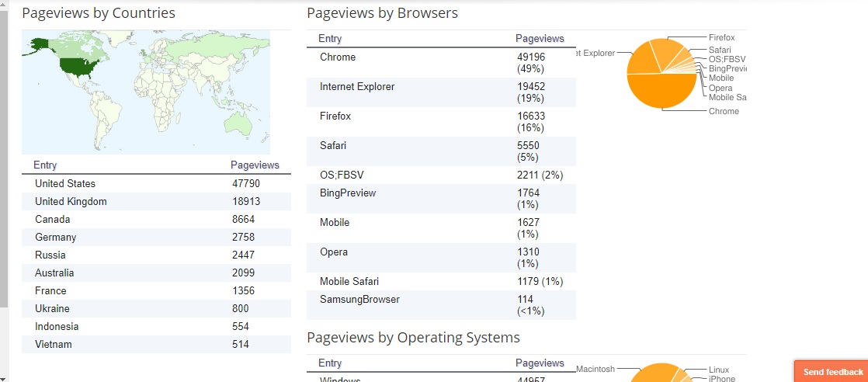The image size is (868, 382).
Task: Click the 49196 (49%) Chrome value
Action: click(531, 63)
